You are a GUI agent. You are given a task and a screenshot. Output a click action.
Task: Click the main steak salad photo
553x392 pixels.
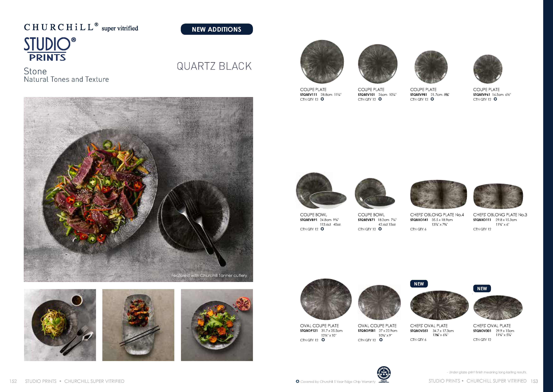click(138, 190)
